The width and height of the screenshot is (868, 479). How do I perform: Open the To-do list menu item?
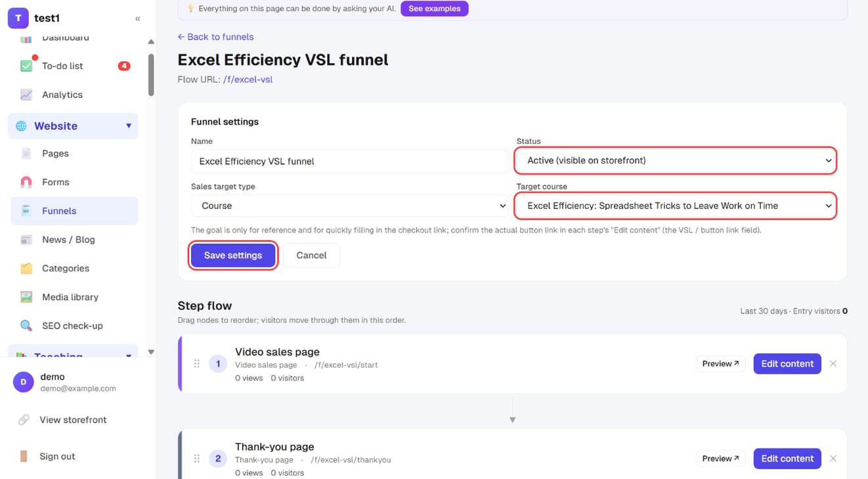74,66
